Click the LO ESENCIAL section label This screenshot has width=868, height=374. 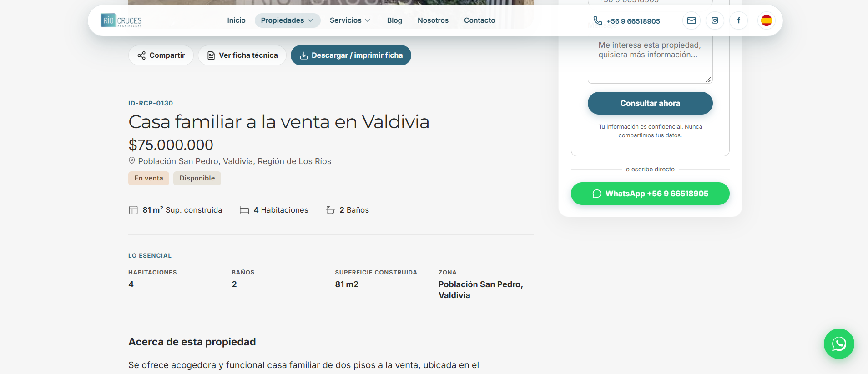(150, 256)
